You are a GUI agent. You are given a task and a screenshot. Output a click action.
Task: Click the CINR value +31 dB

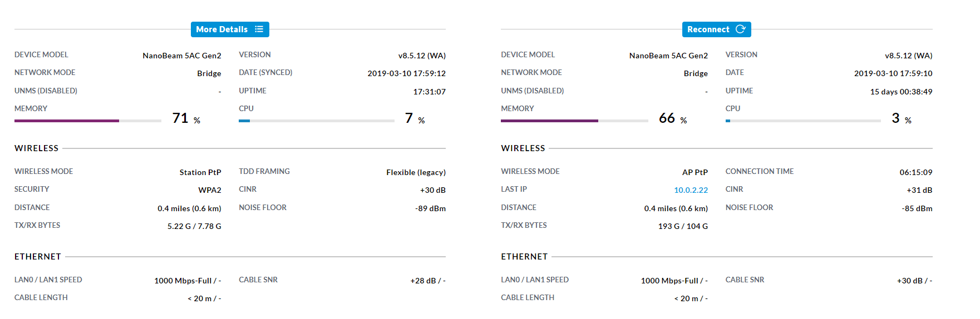[919, 190]
